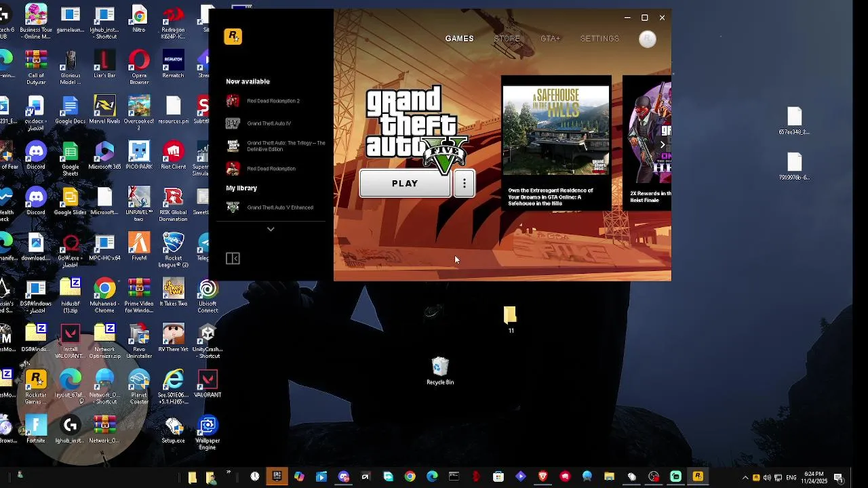Select the Planet Coaster desktop shortcut

pos(139,387)
